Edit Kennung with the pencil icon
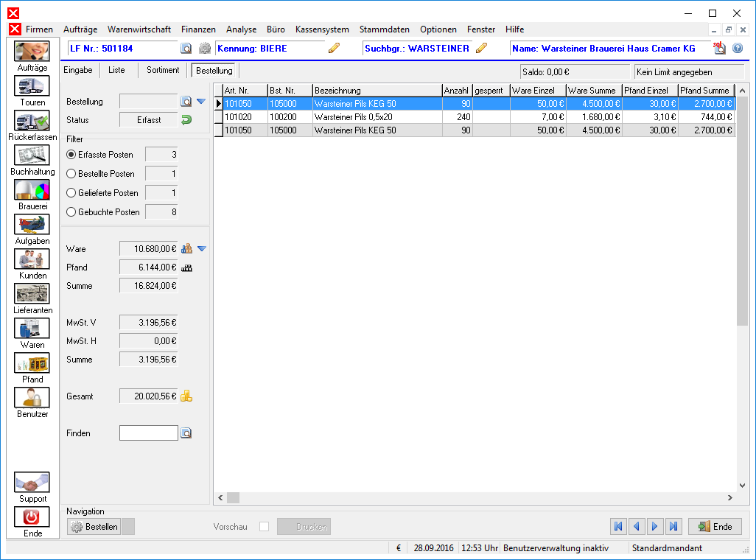This screenshot has width=756, height=560. (334, 48)
